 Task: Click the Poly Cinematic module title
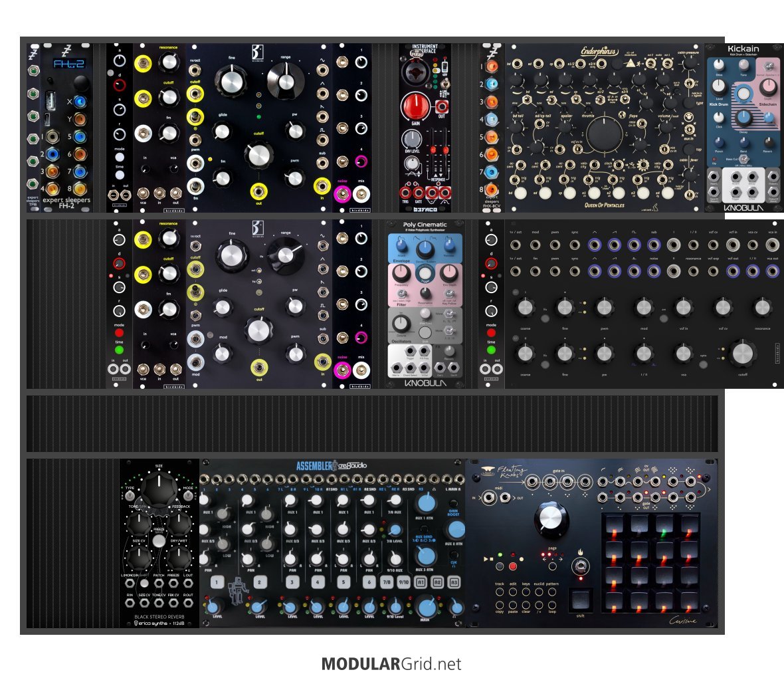click(425, 225)
